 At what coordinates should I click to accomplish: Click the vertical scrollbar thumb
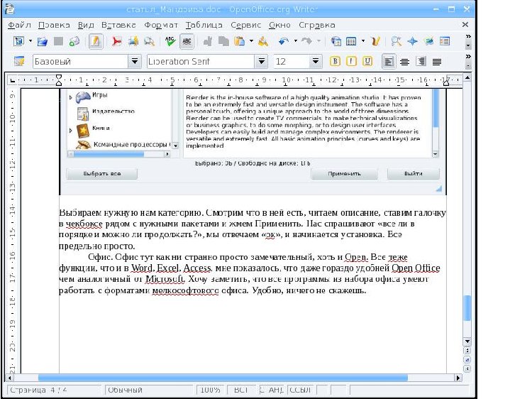[467, 307]
